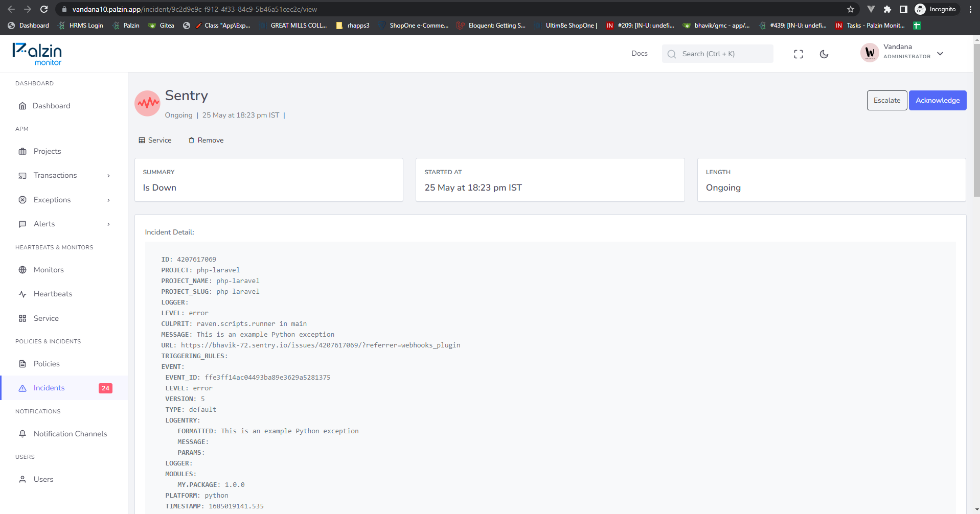Open the Docs link
This screenshot has height=514, width=980.
tap(640, 53)
